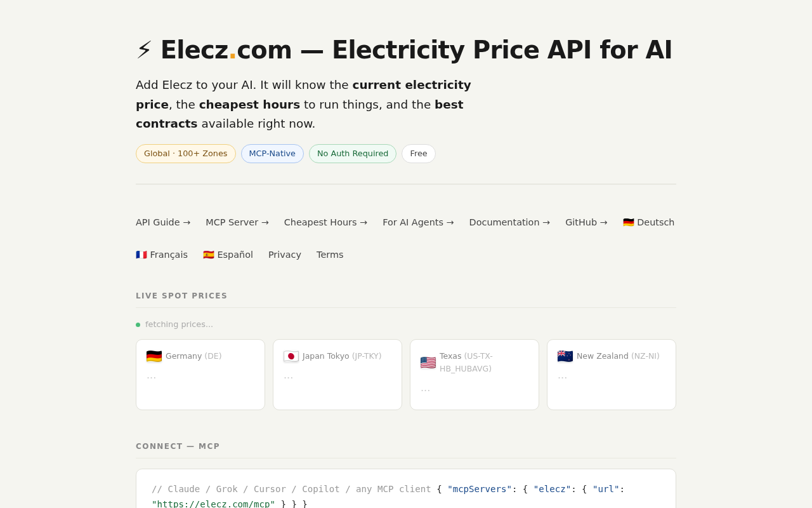
Task: Visit the GitHub link
Action: (x=586, y=222)
